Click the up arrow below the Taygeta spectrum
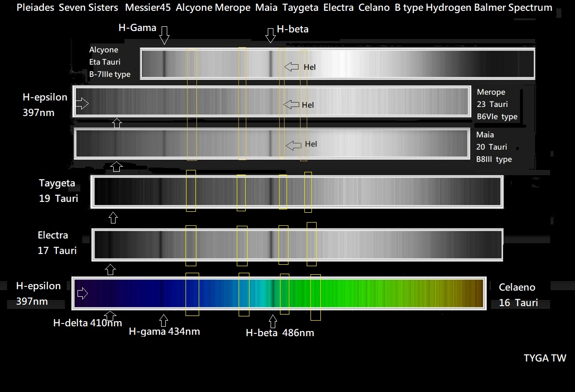The image size is (575, 392). [x=113, y=218]
